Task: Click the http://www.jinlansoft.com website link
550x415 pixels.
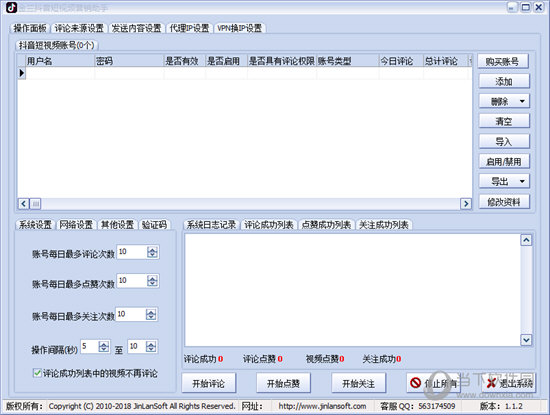Action: pos(322,406)
